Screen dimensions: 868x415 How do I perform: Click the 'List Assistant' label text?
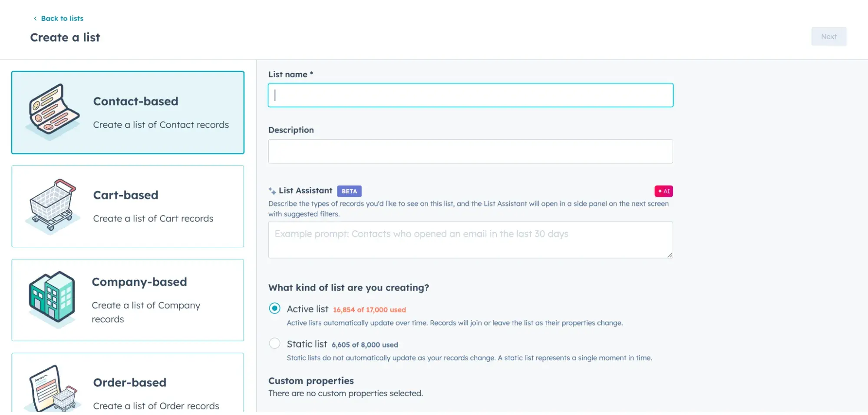(306, 190)
